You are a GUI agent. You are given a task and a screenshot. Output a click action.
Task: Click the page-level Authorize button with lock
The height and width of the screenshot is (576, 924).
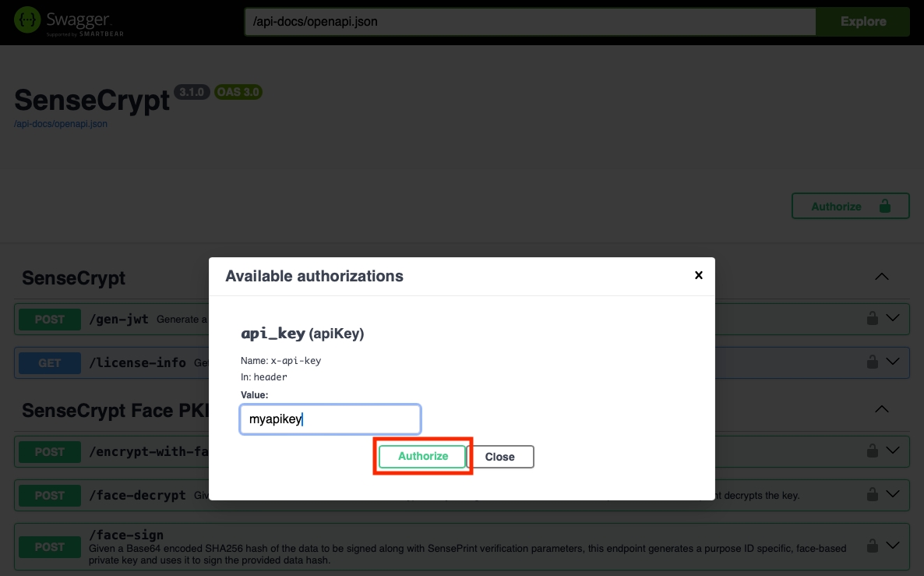[x=850, y=207]
